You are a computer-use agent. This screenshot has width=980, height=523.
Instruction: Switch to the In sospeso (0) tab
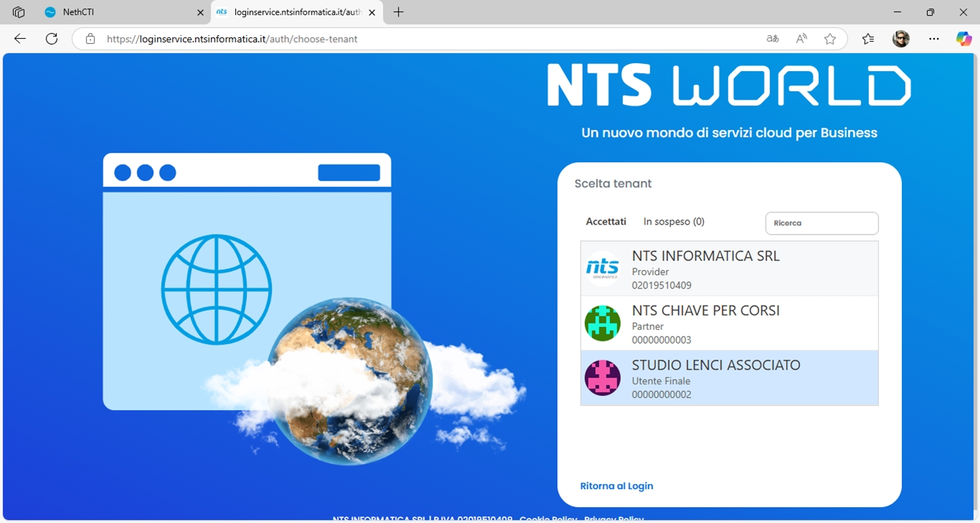pyautogui.click(x=674, y=222)
